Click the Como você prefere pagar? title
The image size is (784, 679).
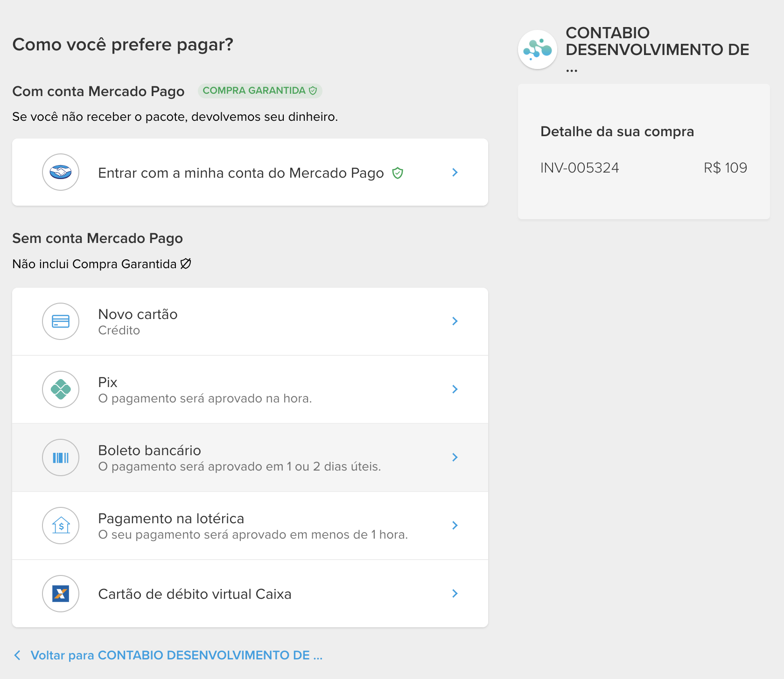pos(123,45)
